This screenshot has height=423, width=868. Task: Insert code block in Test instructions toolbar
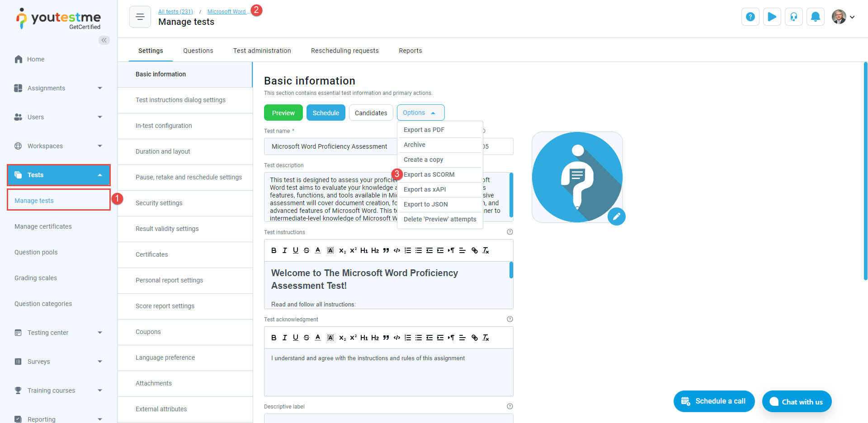(x=397, y=250)
